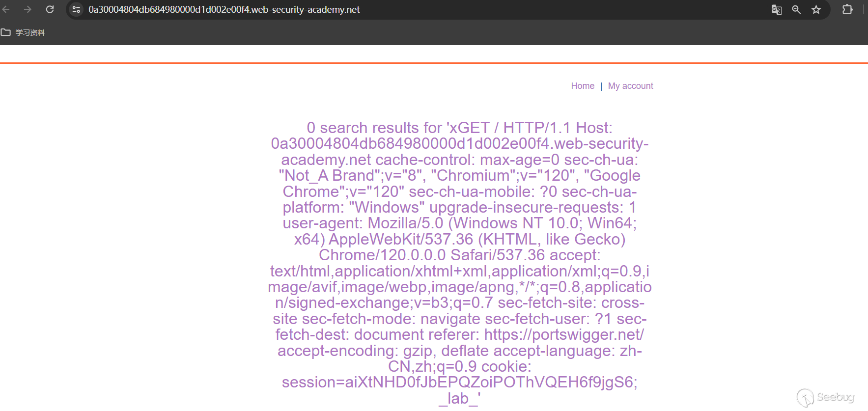Click the session cookie value text

pyautogui.click(x=459, y=382)
